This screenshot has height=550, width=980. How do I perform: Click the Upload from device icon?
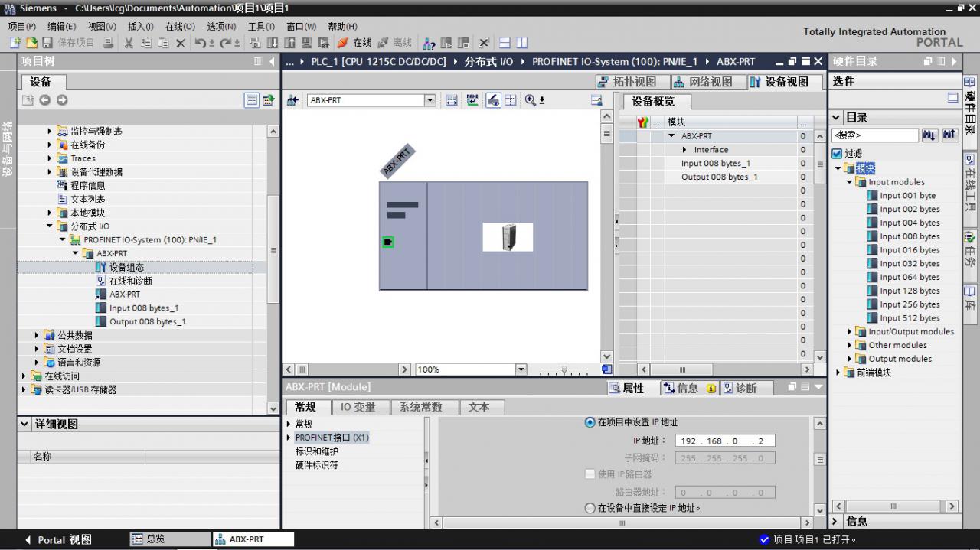[x=290, y=43]
